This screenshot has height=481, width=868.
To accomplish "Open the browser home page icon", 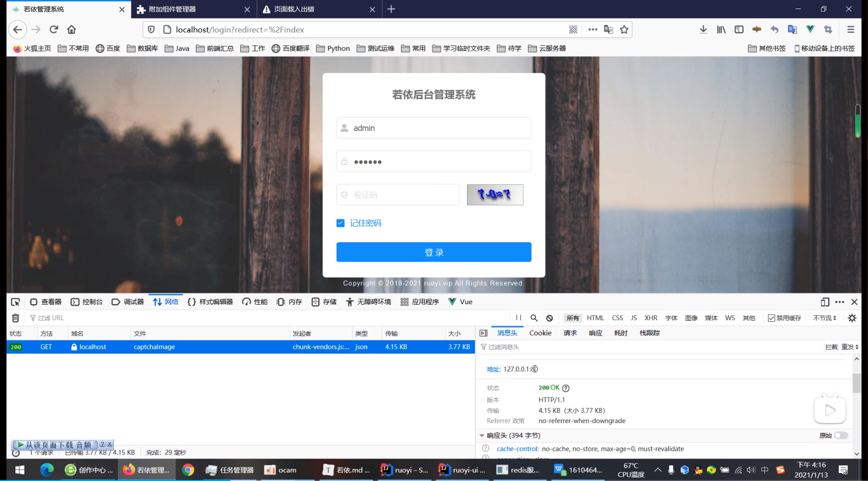I will [71, 29].
